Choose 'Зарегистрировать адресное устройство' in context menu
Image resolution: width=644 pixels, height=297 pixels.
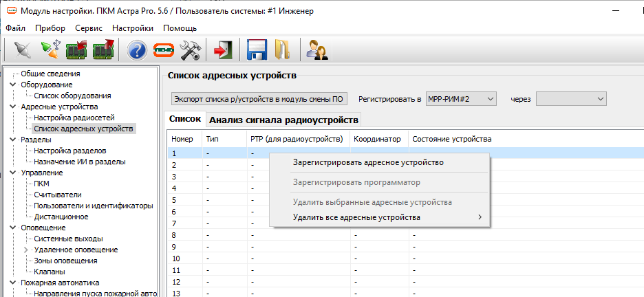point(368,163)
